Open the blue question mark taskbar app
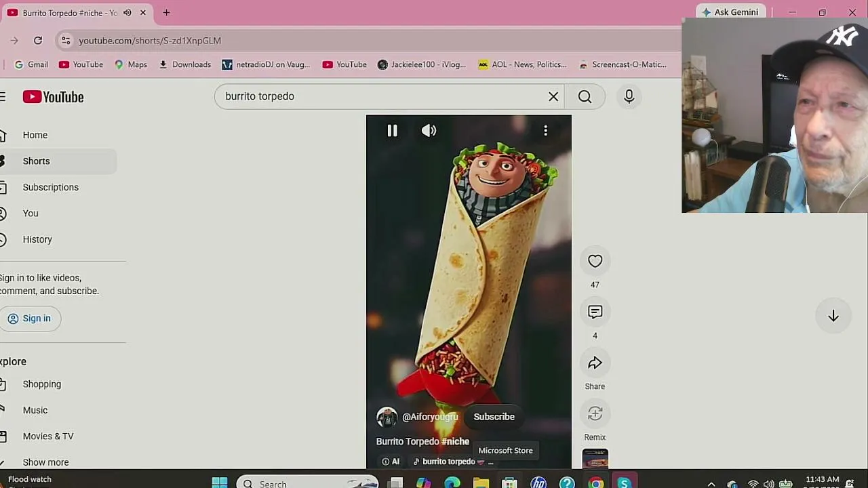868x488 pixels. (567, 483)
